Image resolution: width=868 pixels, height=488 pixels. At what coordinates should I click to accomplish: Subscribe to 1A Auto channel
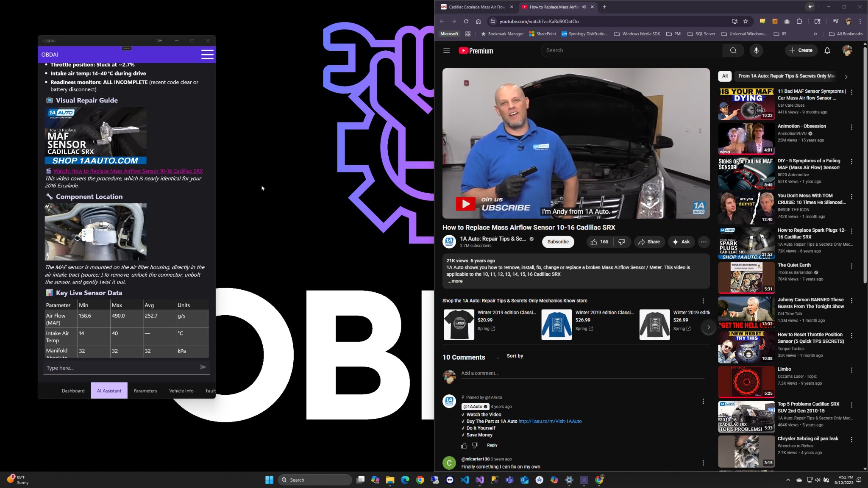click(558, 241)
